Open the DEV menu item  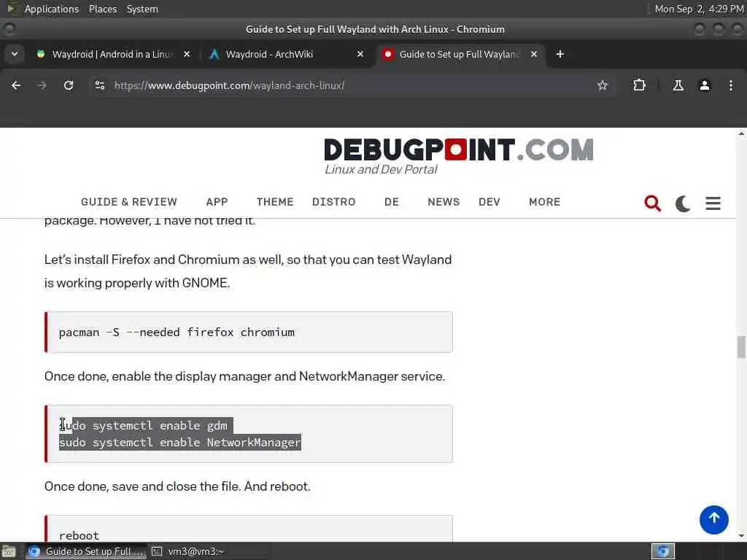pyautogui.click(x=489, y=202)
